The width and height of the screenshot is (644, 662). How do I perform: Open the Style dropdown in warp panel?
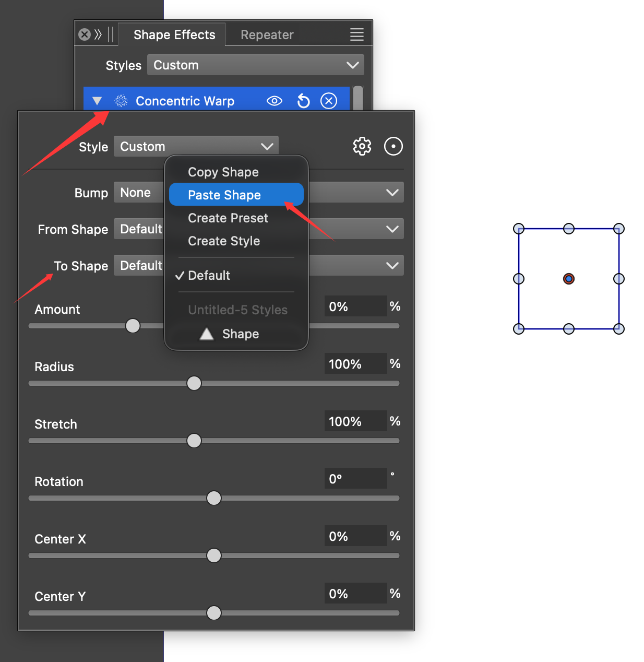tap(196, 147)
